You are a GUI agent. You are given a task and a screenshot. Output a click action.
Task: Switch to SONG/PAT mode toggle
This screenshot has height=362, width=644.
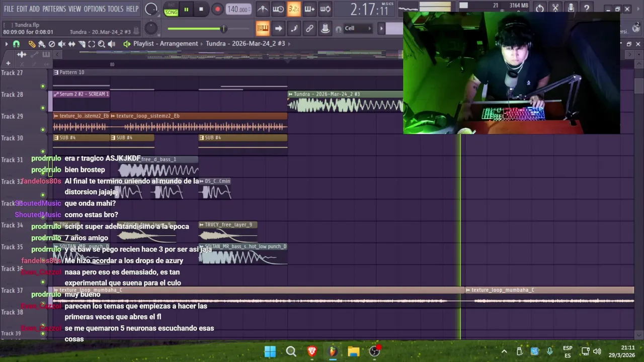tap(171, 9)
